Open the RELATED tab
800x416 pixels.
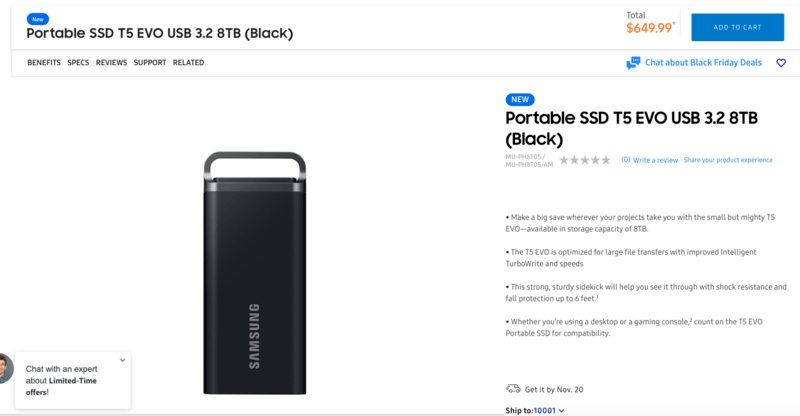(188, 62)
